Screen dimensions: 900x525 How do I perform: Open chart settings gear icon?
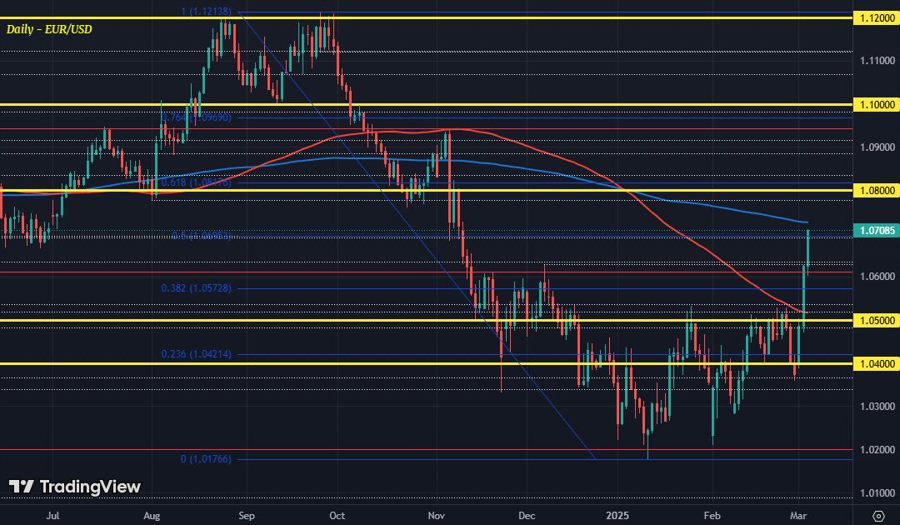(878, 516)
